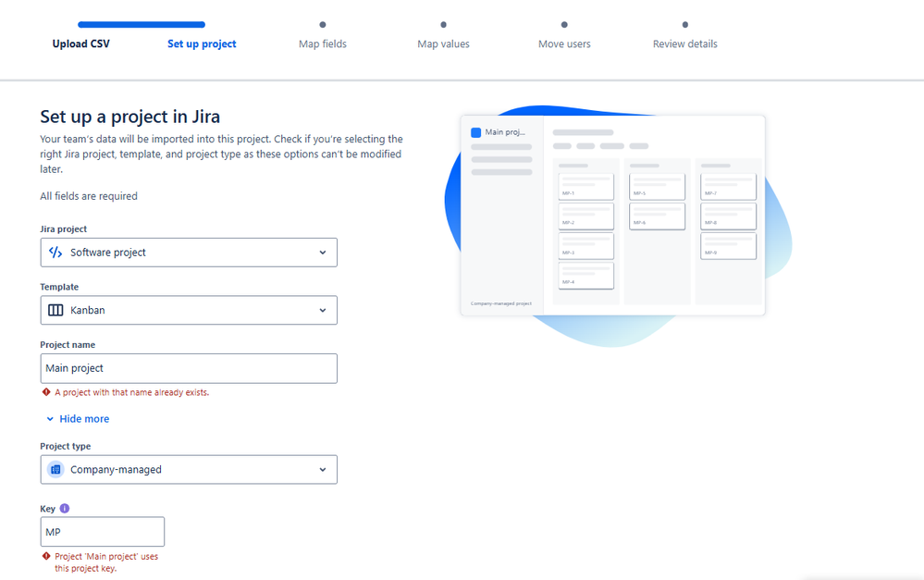924x580 pixels.
Task: Click the MP-7 card in preview
Action: coord(728,186)
